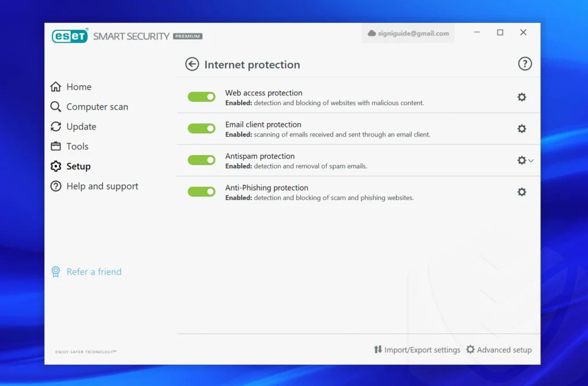Open Web access protection gear settings
This screenshot has height=386, width=588.
point(521,97)
